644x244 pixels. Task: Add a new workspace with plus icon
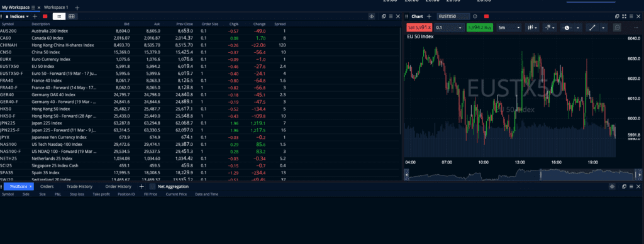pyautogui.click(x=77, y=8)
